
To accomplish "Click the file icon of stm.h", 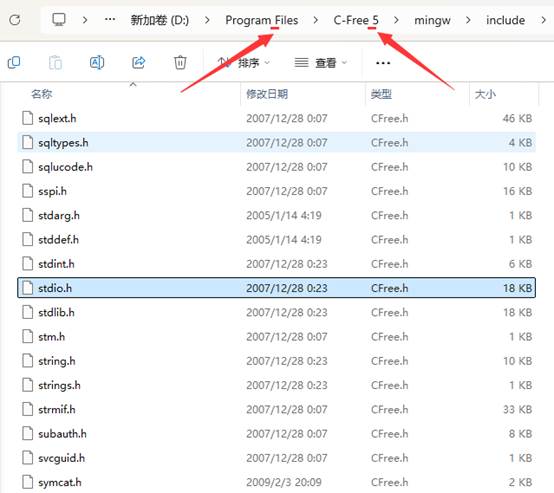I will [x=27, y=336].
